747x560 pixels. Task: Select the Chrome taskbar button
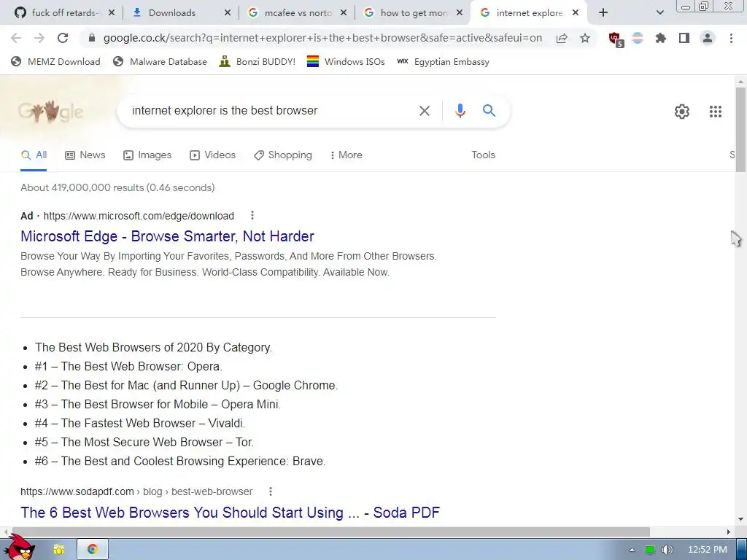click(93, 550)
